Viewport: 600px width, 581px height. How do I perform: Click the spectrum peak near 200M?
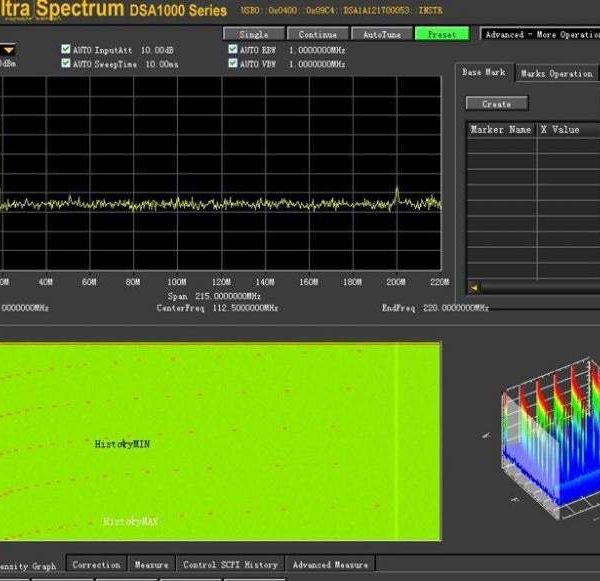(x=397, y=191)
